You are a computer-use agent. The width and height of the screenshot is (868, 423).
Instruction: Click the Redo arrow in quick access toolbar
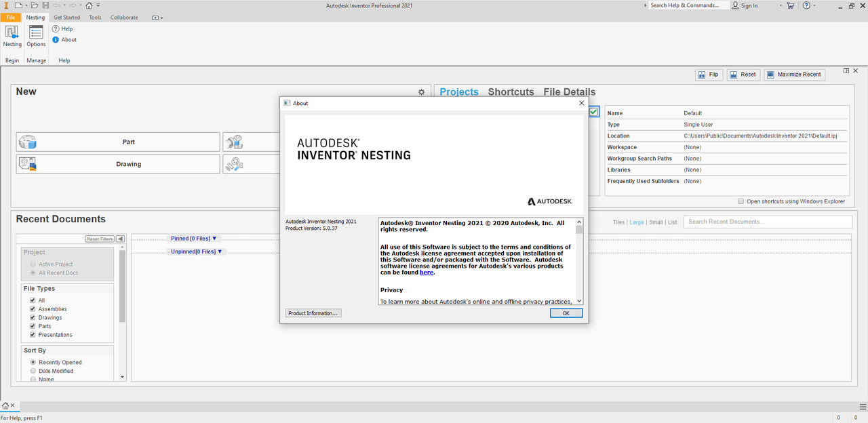(73, 5)
